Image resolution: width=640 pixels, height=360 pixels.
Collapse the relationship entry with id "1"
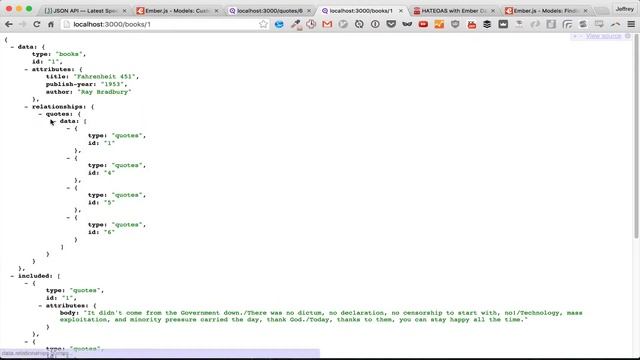[68, 129]
